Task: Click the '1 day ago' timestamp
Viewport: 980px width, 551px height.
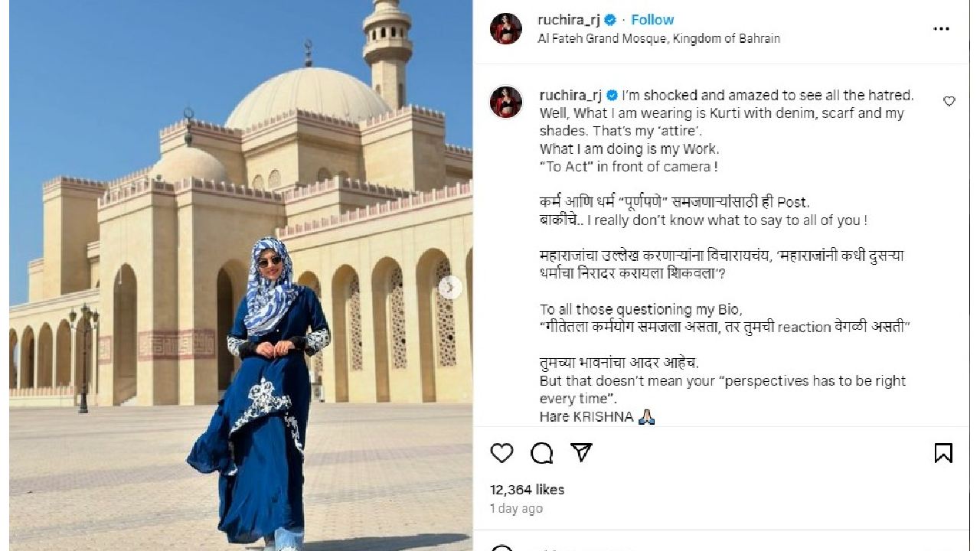Action: coord(516,508)
